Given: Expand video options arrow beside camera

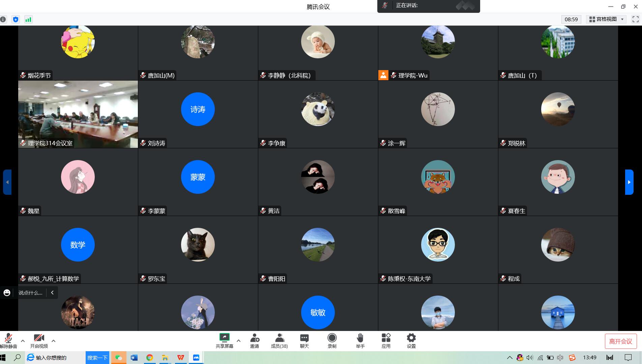Looking at the screenshot, I should (53, 341).
